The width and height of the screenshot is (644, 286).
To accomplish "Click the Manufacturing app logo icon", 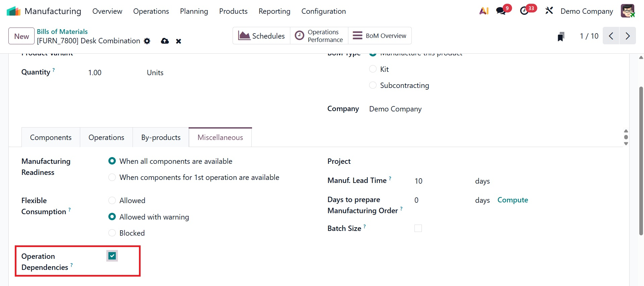I will [13, 11].
